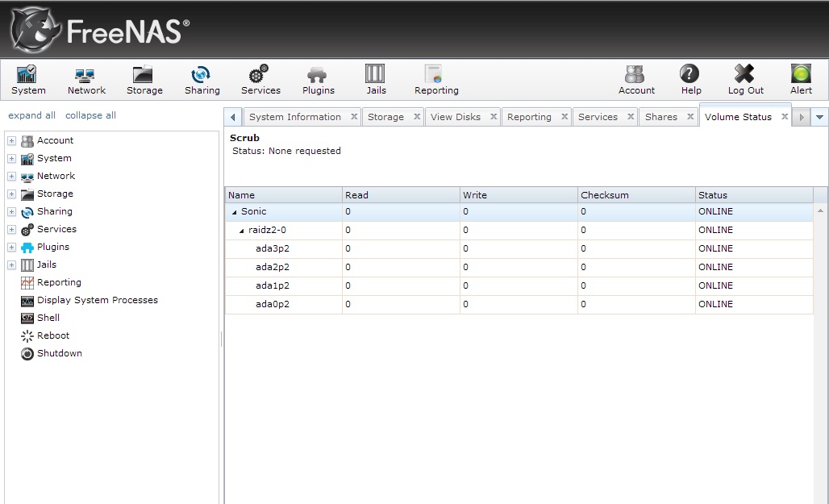The image size is (829, 504).
Task: Close the Services tab
Action: pos(631,116)
